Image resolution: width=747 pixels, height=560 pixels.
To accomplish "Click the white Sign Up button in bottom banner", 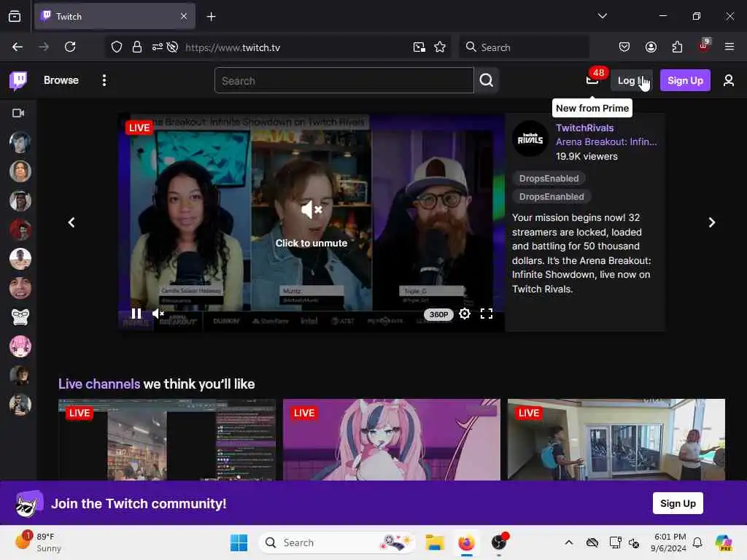I will point(678,503).
